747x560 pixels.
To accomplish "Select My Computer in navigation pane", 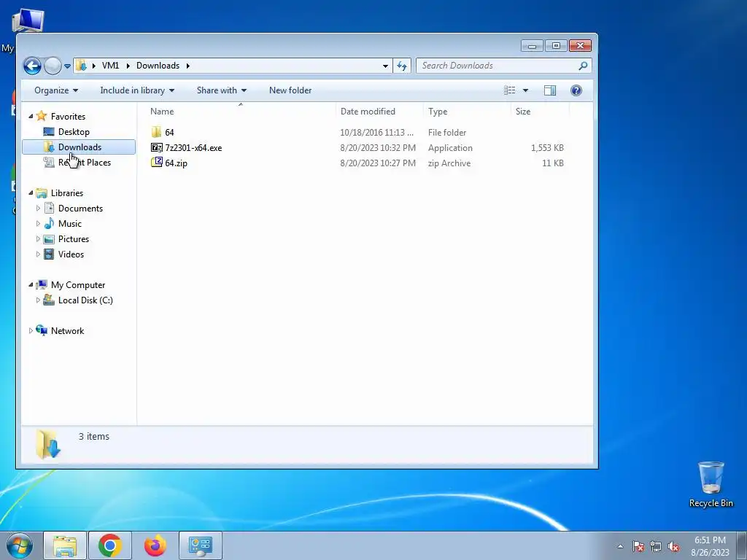I will 77,285.
